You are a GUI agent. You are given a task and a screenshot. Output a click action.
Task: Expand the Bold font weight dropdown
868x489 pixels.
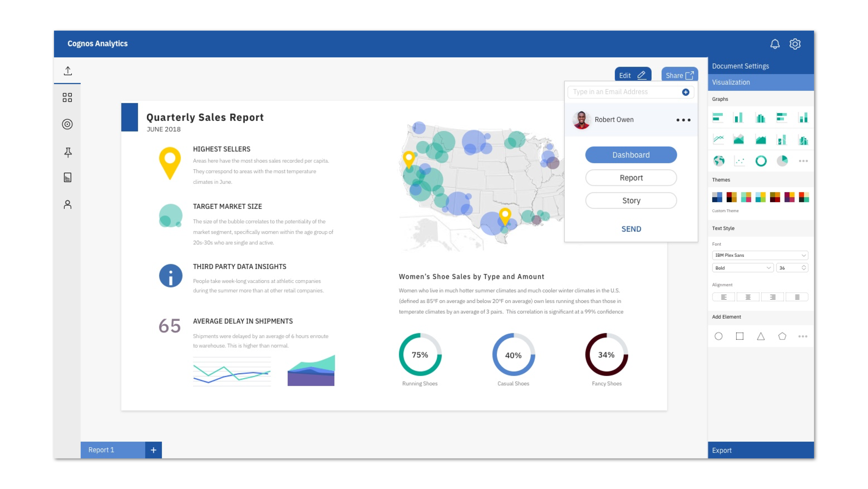coord(742,268)
